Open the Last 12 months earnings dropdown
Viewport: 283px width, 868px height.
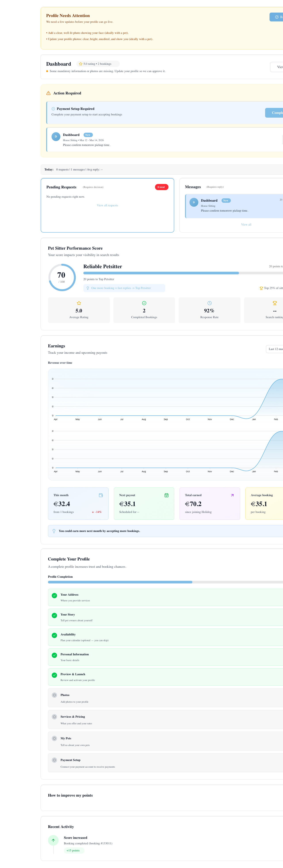[275, 349]
